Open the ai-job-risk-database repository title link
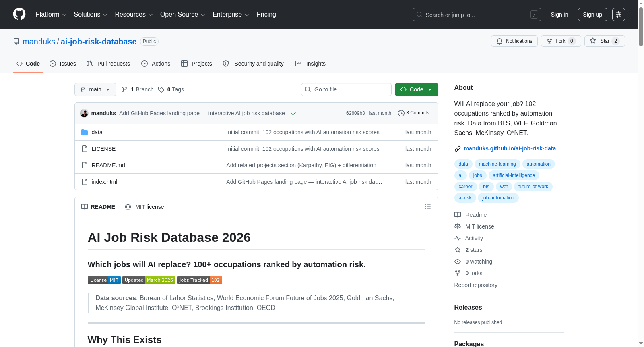Screen dimensions: 644x347 (99, 42)
